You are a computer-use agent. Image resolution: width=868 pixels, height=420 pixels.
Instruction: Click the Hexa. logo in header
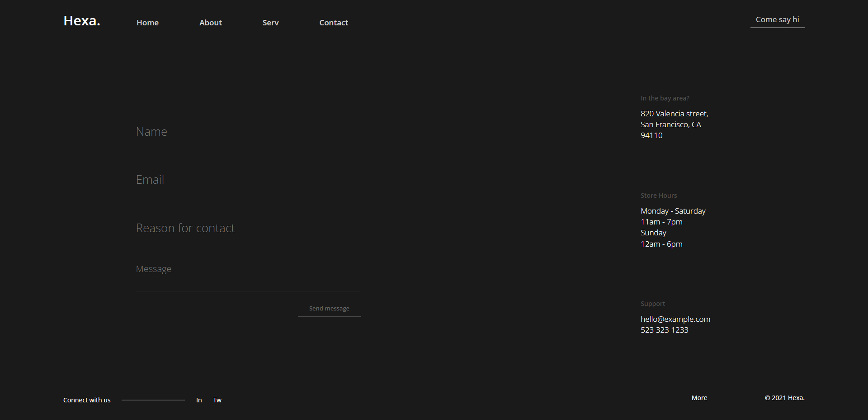coord(82,21)
